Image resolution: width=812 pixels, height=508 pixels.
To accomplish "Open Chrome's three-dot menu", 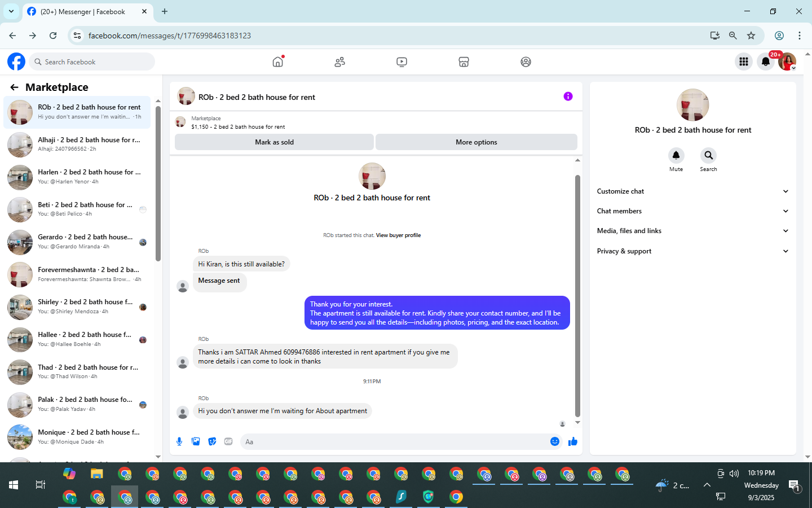I will coord(800,36).
